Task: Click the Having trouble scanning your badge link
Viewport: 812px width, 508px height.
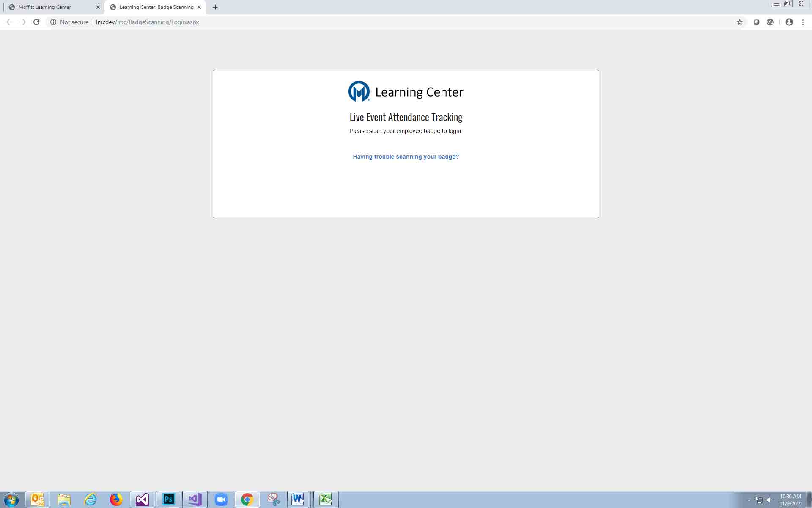Action: (406, 157)
